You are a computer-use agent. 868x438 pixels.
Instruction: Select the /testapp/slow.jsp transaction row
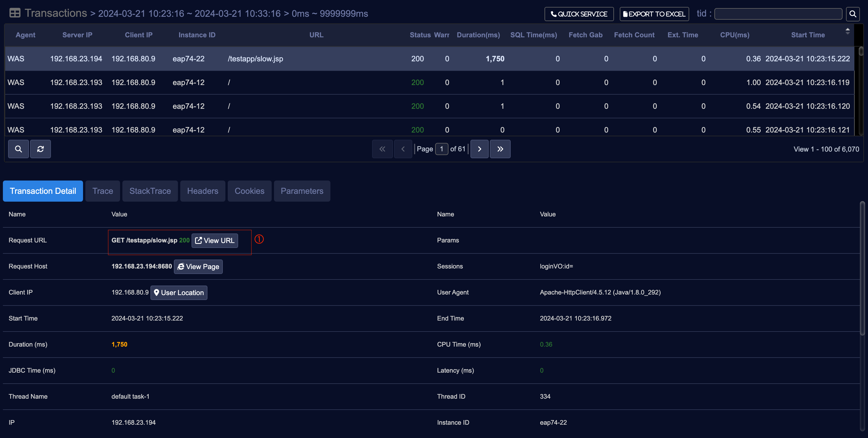(x=255, y=59)
